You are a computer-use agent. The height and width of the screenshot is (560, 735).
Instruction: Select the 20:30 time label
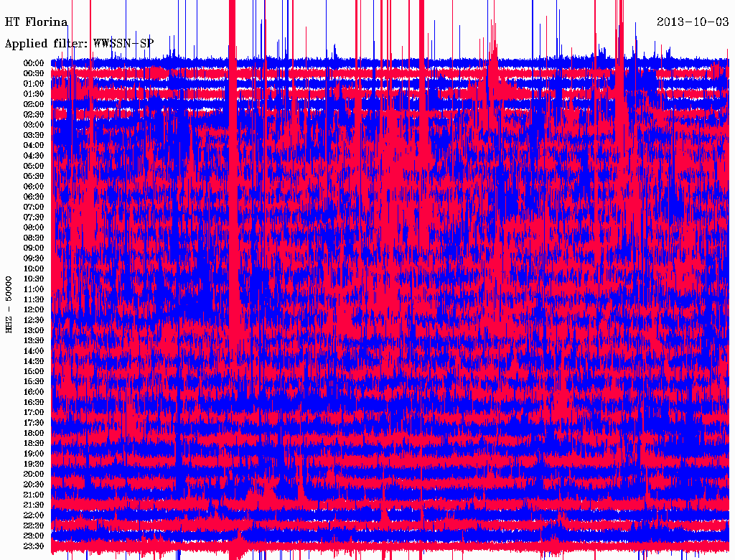[x=34, y=484]
